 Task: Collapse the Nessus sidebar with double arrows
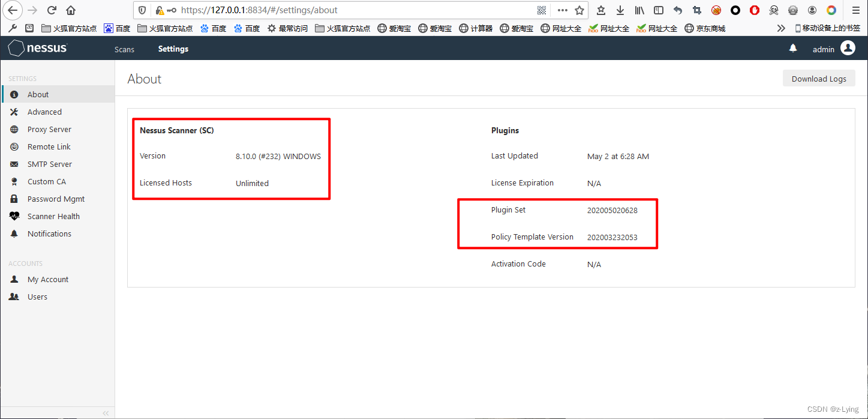pyautogui.click(x=106, y=413)
